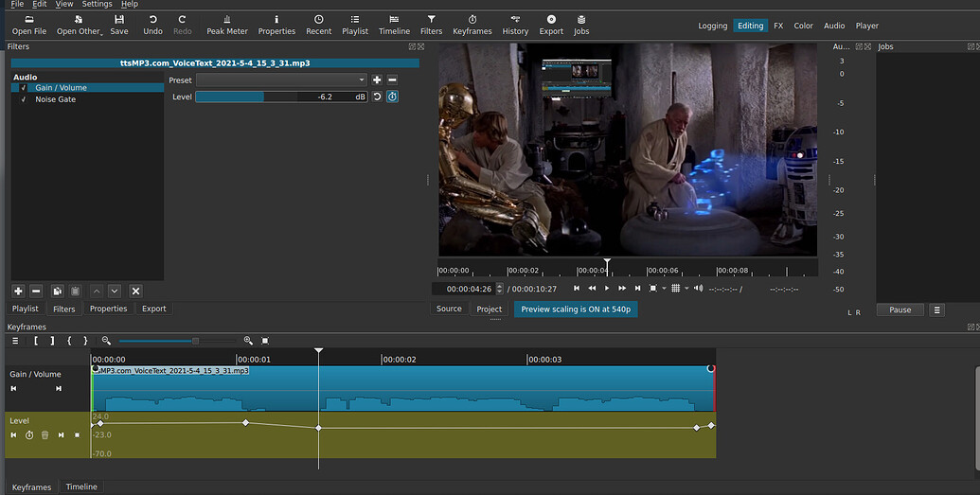Uncheck the Gain / Volume filter
The width and height of the screenshot is (980, 495).
pyautogui.click(x=23, y=88)
